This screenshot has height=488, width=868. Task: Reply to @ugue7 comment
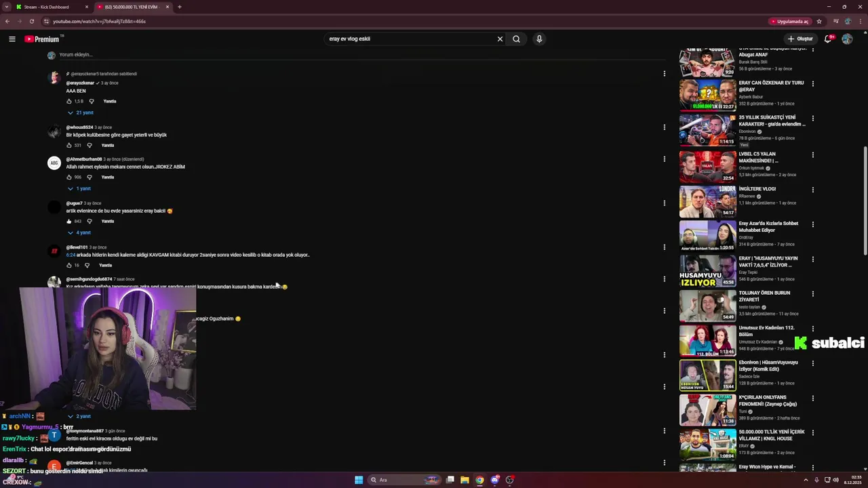pyautogui.click(x=107, y=221)
